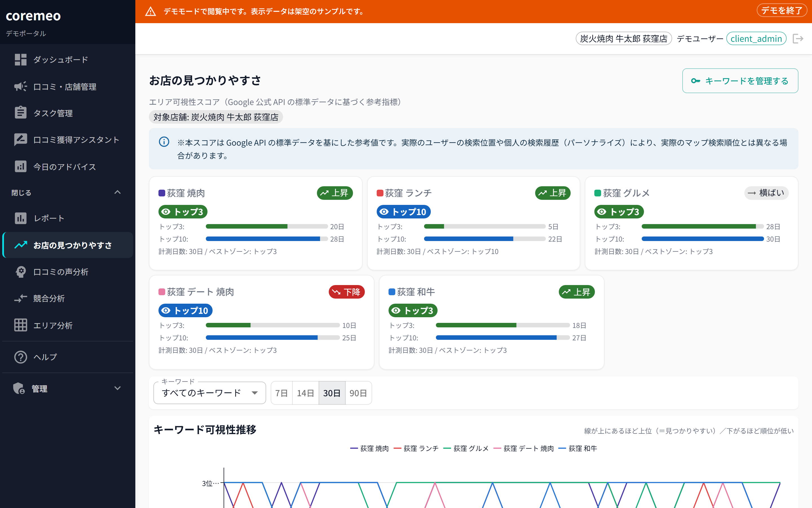The height and width of the screenshot is (508, 812).
Task: Click the 下降 trend badge on 荻窪 デート 焼肉
Action: click(x=347, y=292)
